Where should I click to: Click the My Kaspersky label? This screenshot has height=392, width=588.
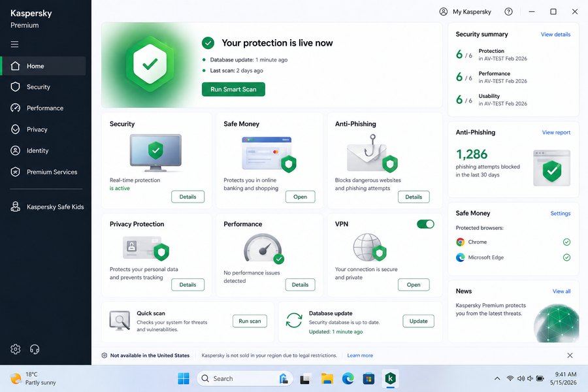pos(472,12)
